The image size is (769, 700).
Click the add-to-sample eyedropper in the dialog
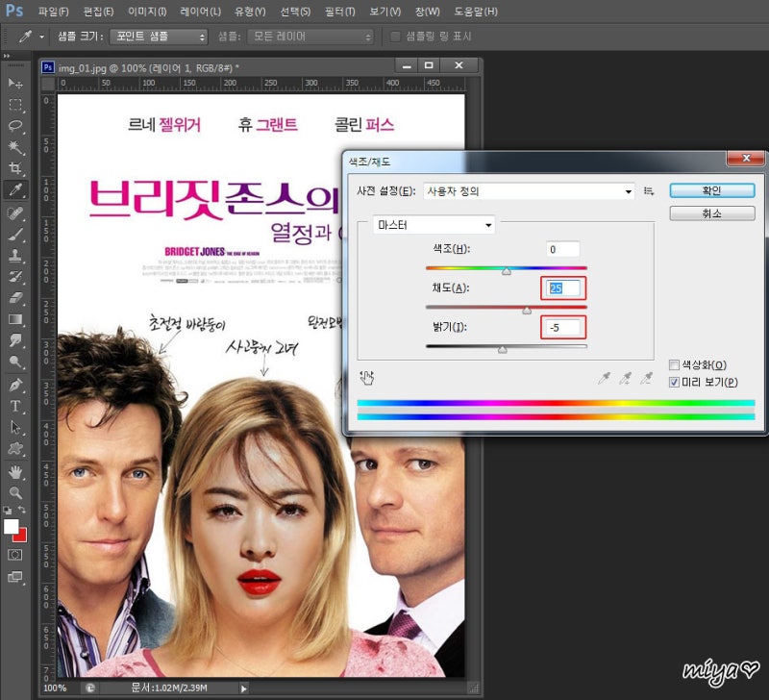point(626,378)
